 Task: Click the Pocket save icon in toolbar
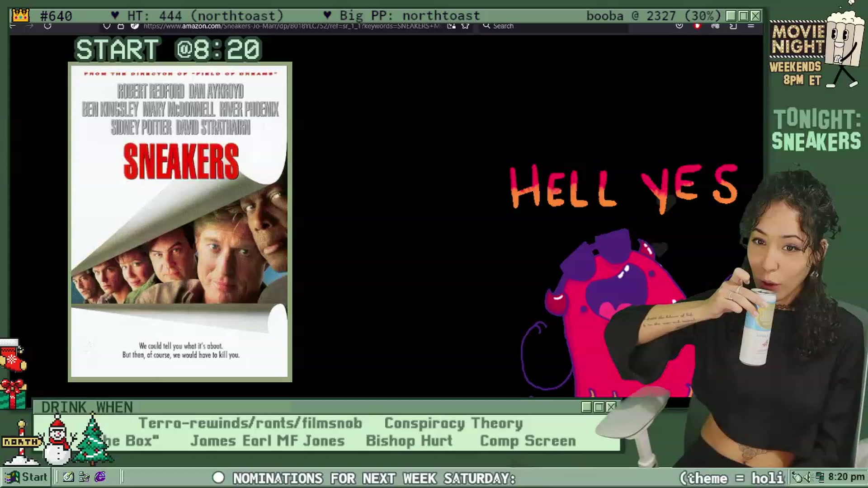point(679,26)
